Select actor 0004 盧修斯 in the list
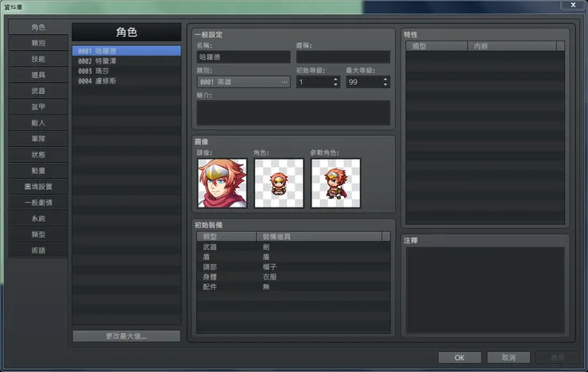The width and height of the screenshot is (588, 372). pyautogui.click(x=126, y=81)
